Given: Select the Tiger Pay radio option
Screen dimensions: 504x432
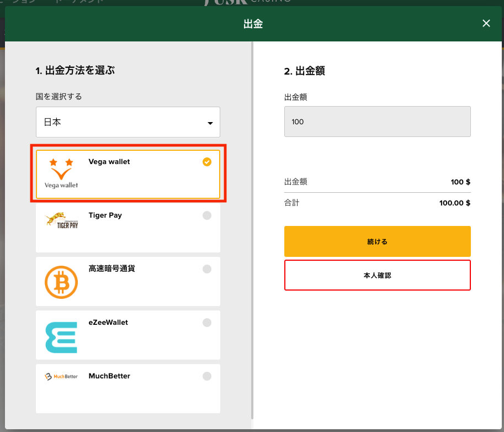Looking at the screenshot, I should point(207,215).
